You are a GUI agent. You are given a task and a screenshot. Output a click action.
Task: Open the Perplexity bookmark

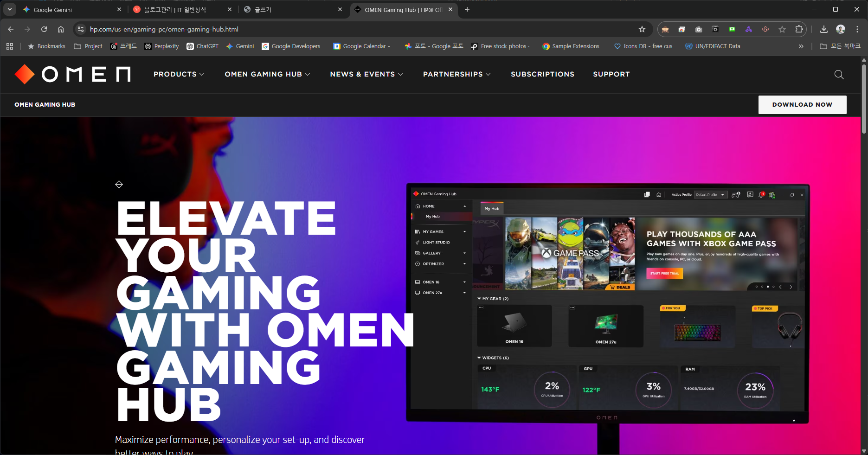161,46
